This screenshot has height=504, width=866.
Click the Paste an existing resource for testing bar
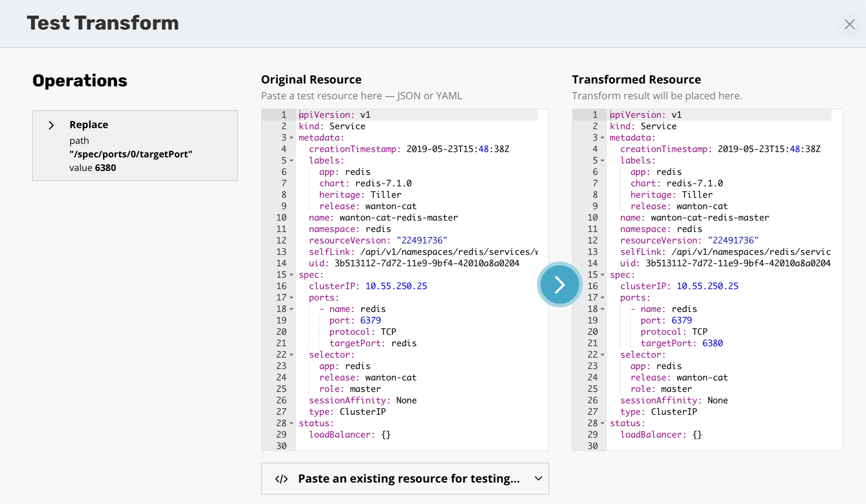[405, 479]
